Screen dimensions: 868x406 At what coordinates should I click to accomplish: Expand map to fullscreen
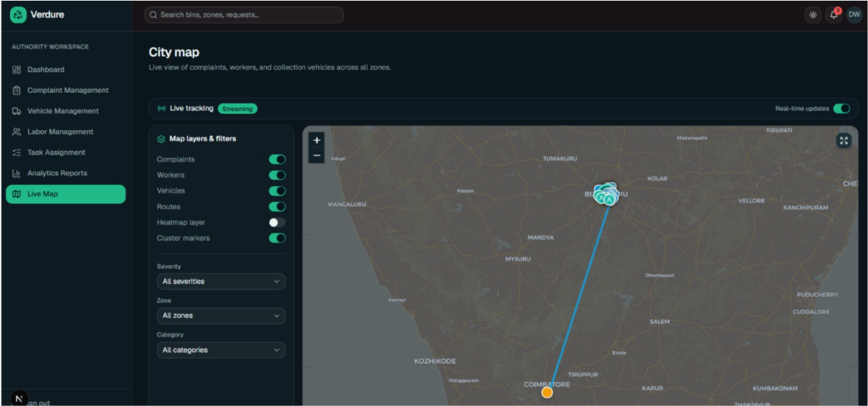[x=844, y=141]
